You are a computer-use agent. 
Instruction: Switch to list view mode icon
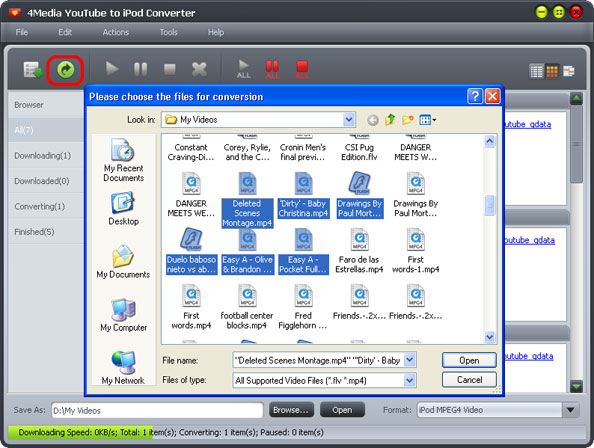(536, 71)
